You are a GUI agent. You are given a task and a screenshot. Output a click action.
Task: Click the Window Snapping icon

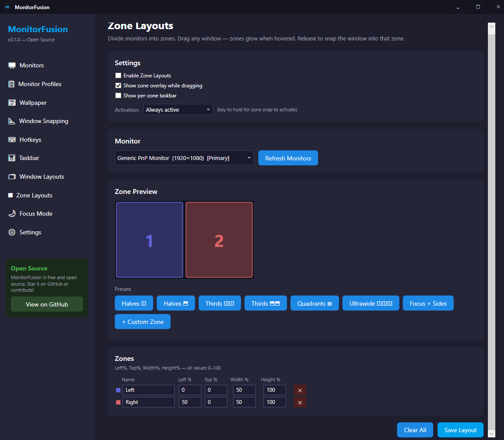(x=11, y=121)
